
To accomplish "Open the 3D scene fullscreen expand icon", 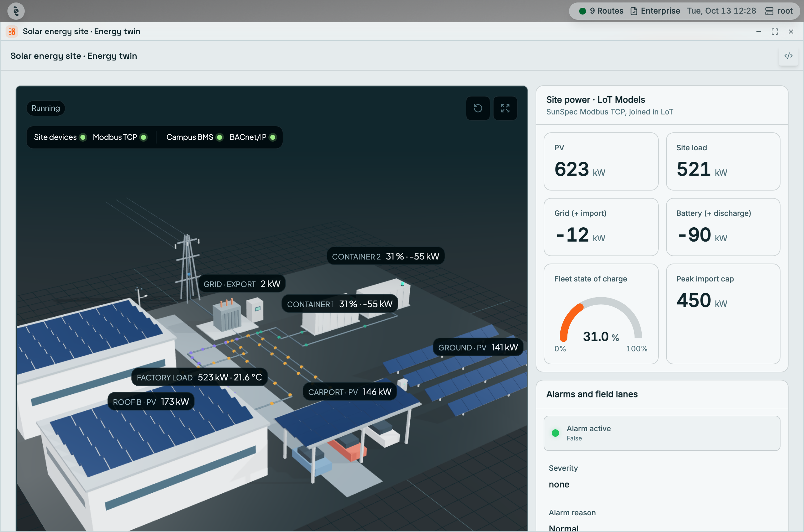I will click(505, 108).
